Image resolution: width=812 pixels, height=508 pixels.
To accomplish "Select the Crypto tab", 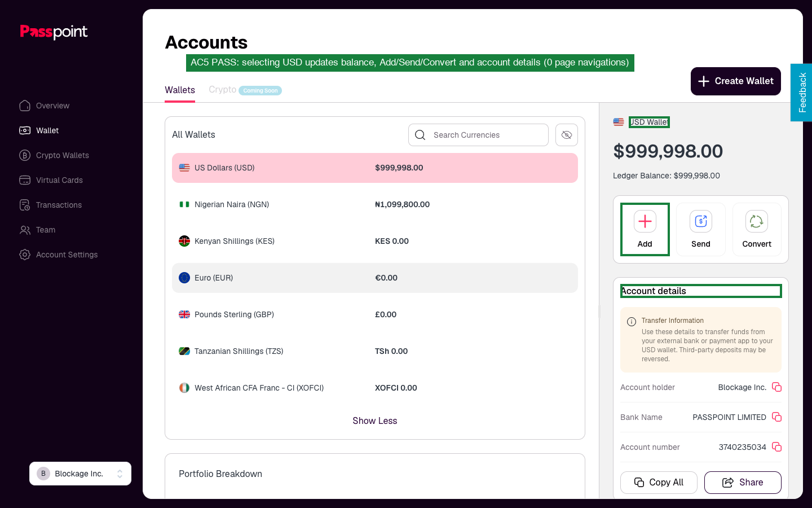I will tap(223, 90).
